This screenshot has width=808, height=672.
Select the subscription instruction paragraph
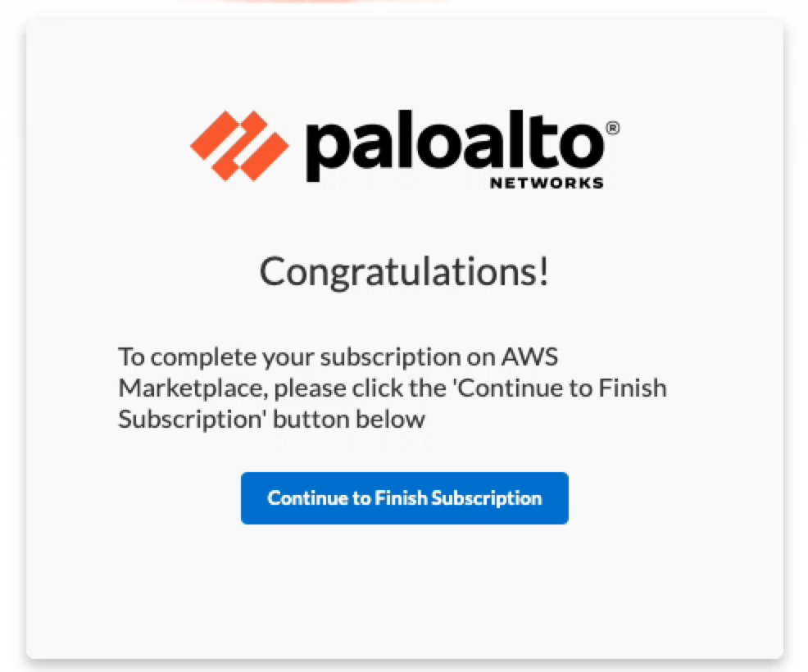tap(392, 387)
